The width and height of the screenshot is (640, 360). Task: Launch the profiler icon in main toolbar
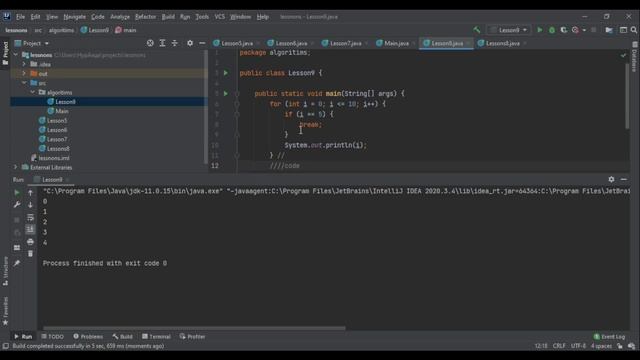575,30
